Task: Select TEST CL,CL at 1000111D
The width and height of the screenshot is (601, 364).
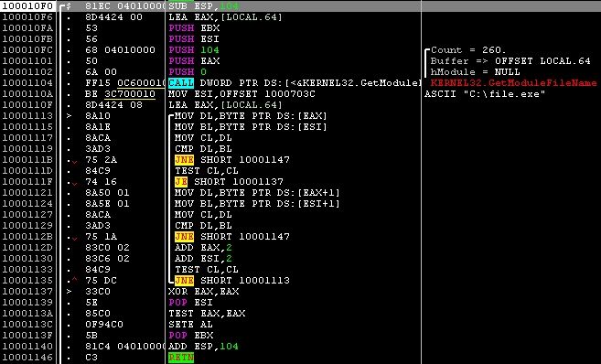Action: 207,171
